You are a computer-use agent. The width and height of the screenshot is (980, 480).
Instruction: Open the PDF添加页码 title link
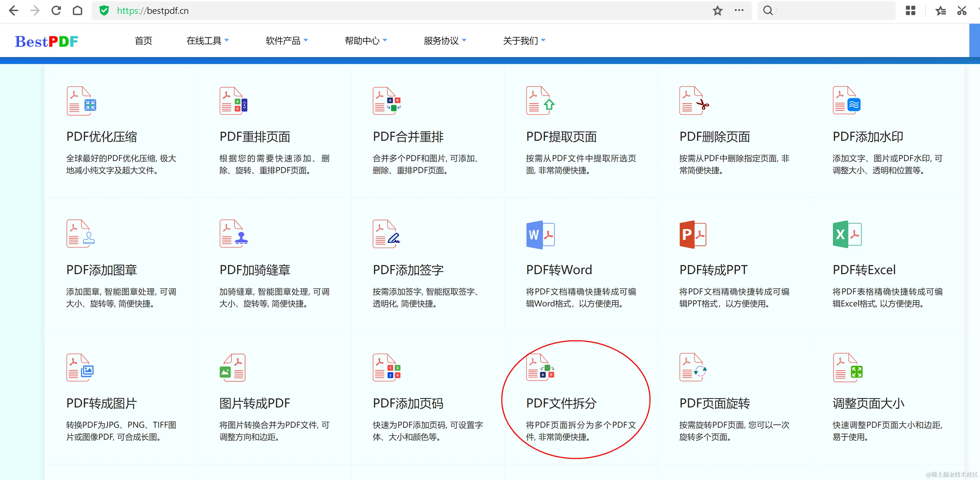click(408, 403)
